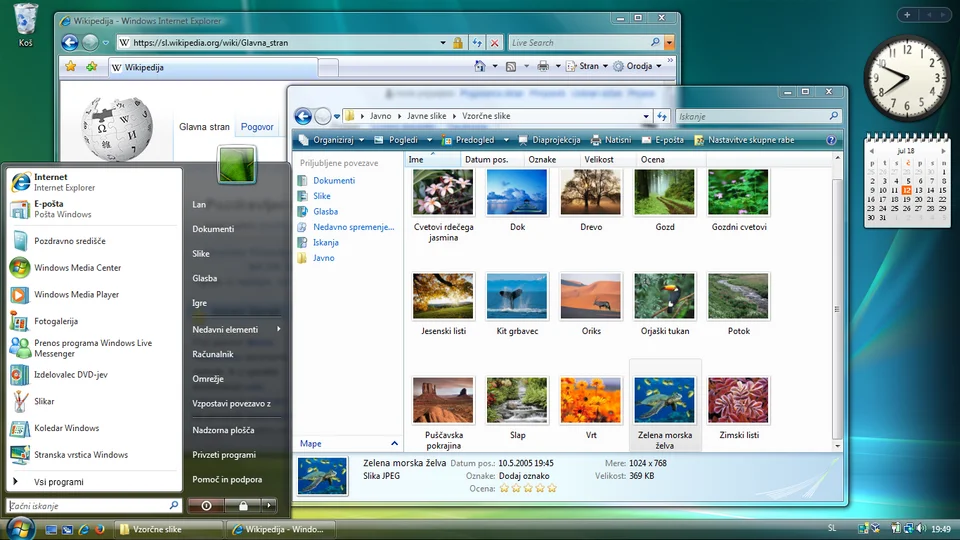Collapse the Mape folders pane
The width and height of the screenshot is (960, 540).
394,443
